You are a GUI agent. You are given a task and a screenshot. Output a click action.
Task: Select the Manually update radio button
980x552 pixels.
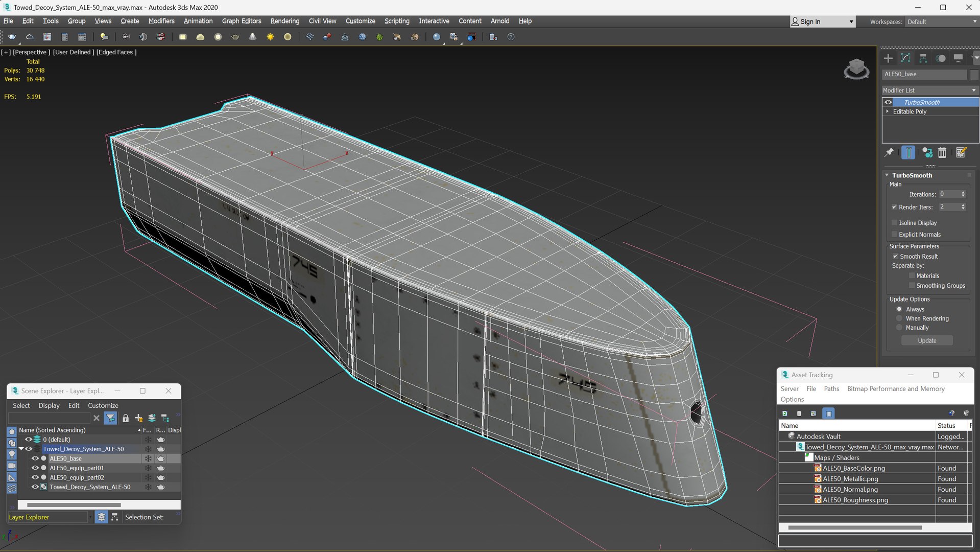coord(899,328)
